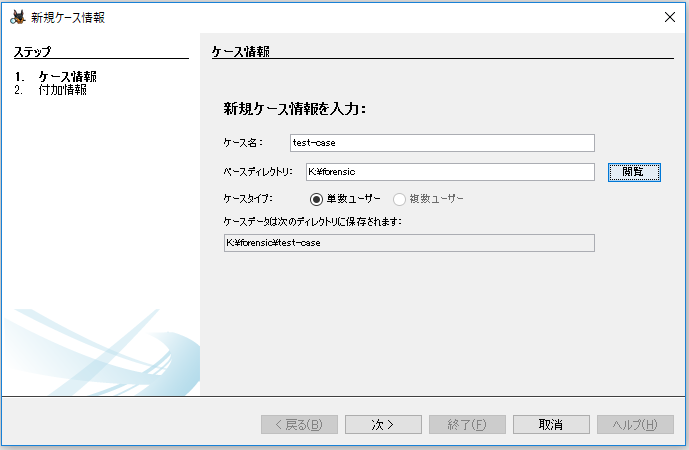Click the ケースタイプ label
The height and width of the screenshot is (450, 689).
click(251, 199)
